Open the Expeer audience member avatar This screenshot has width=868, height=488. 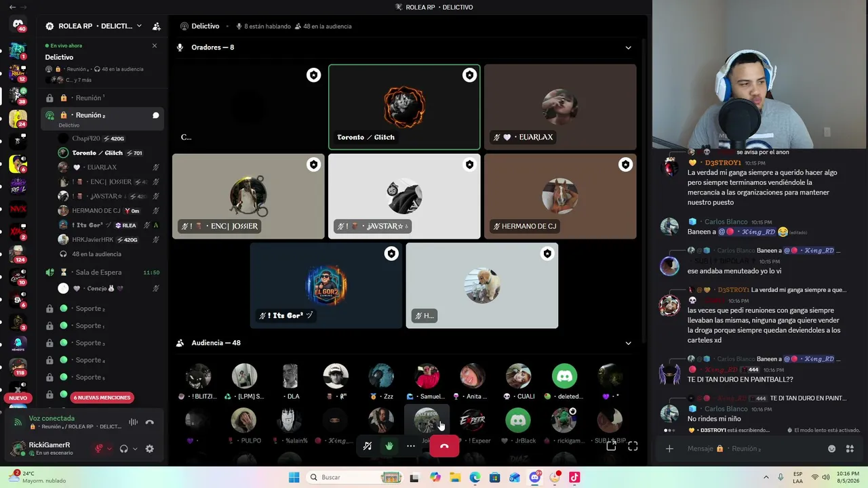tap(473, 421)
